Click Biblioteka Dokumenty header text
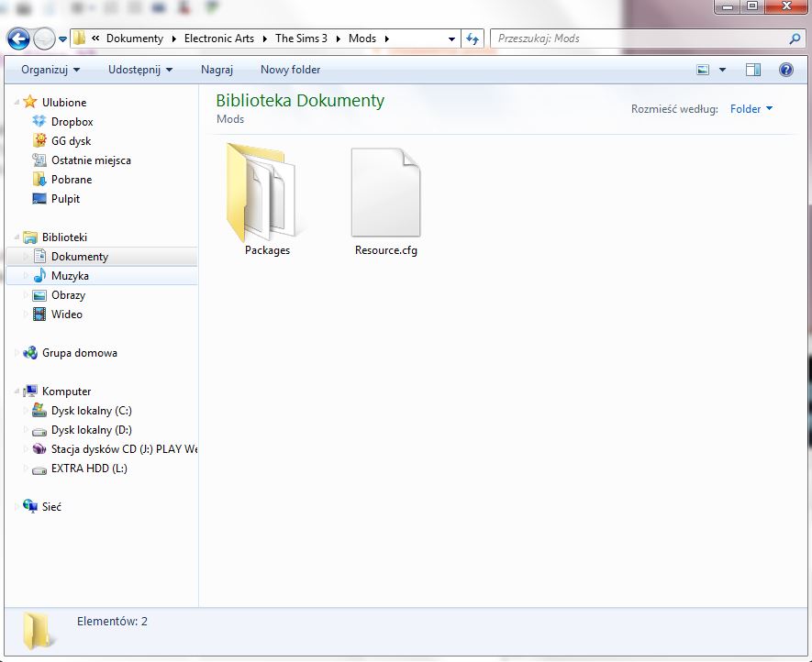The width and height of the screenshot is (812, 662). [300, 101]
